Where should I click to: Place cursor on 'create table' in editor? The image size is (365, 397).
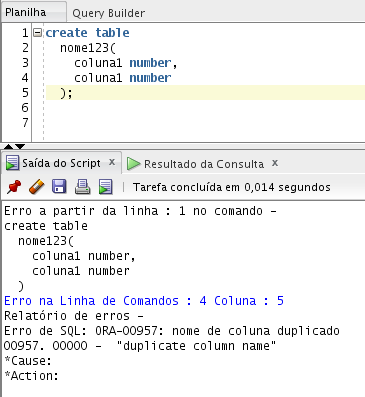tap(87, 33)
